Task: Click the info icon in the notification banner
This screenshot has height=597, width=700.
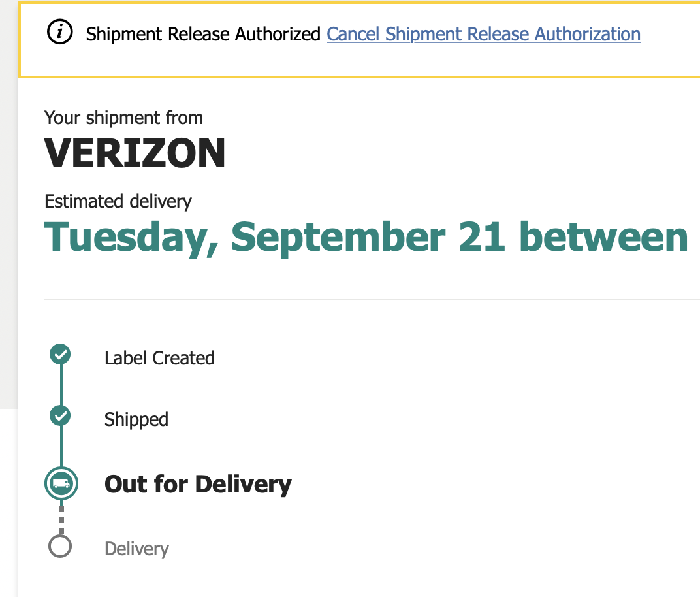Action: pyautogui.click(x=60, y=33)
